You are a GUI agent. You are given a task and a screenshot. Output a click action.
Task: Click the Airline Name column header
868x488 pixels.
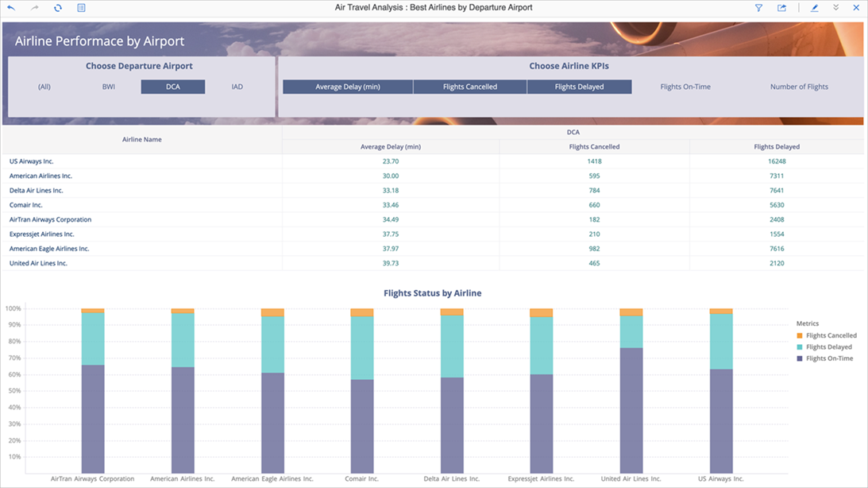tap(142, 139)
